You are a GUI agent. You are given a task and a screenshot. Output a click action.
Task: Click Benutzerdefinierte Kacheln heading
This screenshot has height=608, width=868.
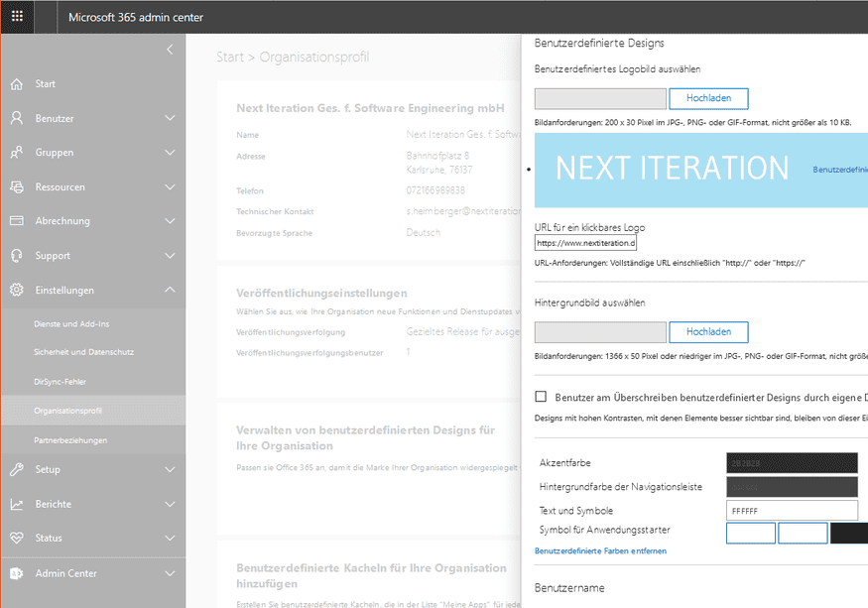click(371, 576)
